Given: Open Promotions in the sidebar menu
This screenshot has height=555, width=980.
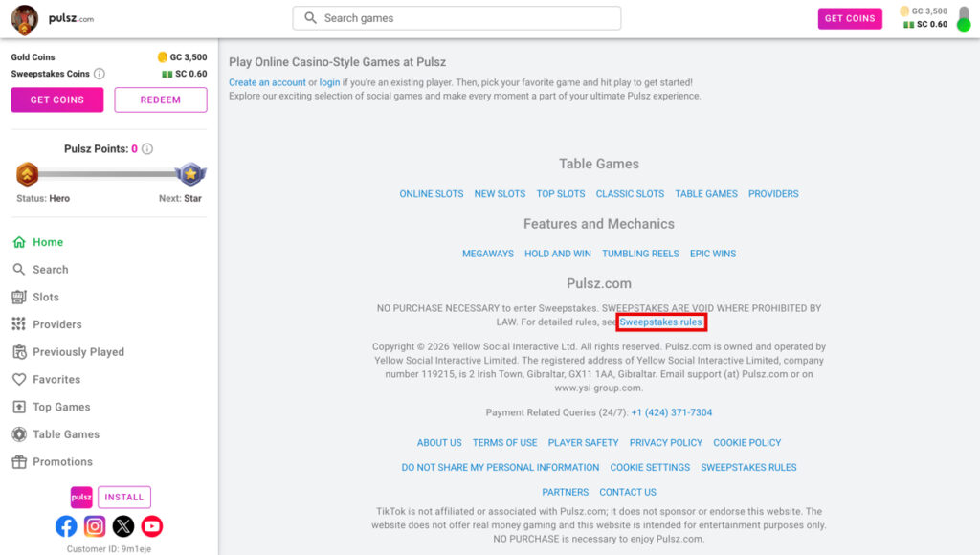Looking at the screenshot, I should click(62, 462).
